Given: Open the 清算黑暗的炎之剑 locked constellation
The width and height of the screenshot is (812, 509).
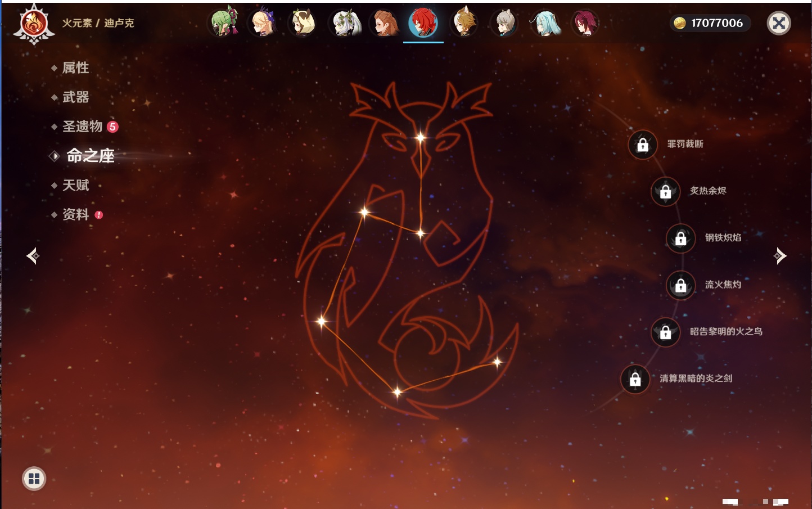Looking at the screenshot, I should pyautogui.click(x=635, y=379).
